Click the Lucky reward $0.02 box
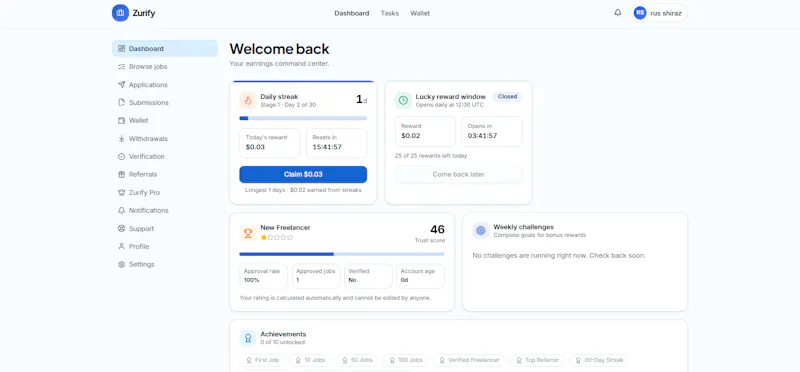The height and width of the screenshot is (372, 800). point(425,131)
